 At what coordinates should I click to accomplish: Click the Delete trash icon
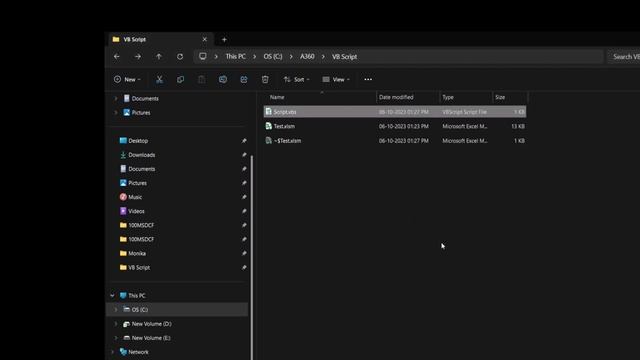(x=265, y=80)
